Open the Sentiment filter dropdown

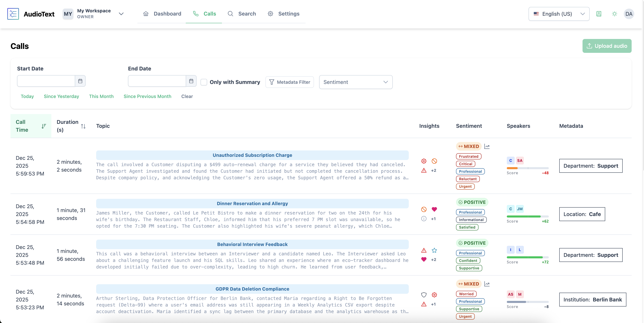click(356, 82)
